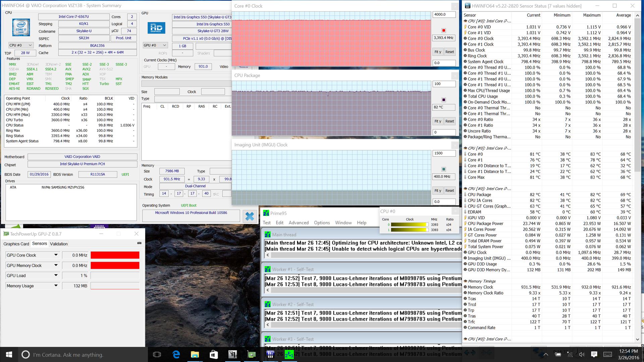The width and height of the screenshot is (644, 362).
Task: Click the Sensor Status scrollbar down arrow
Action: (x=638, y=339)
